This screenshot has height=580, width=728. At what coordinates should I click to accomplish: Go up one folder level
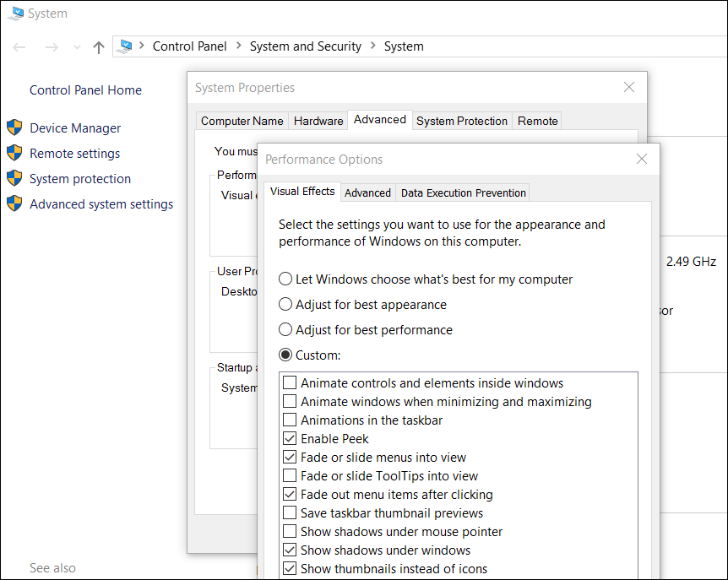point(99,47)
